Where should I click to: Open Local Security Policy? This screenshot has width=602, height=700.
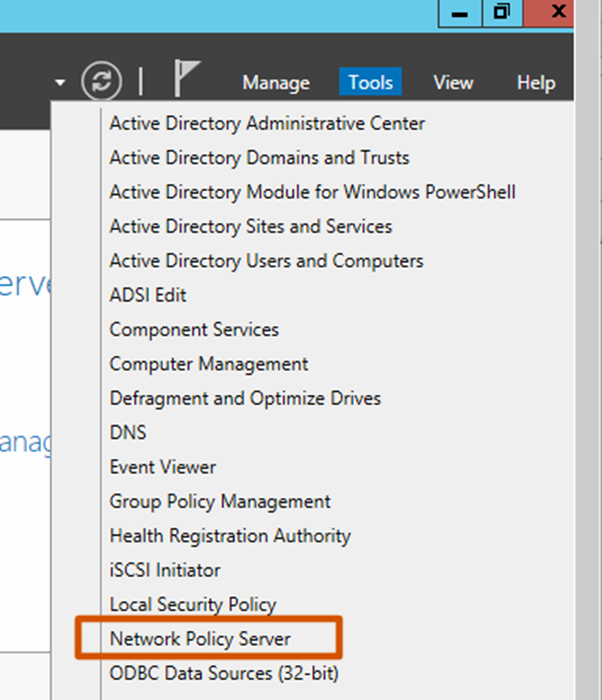click(x=193, y=604)
